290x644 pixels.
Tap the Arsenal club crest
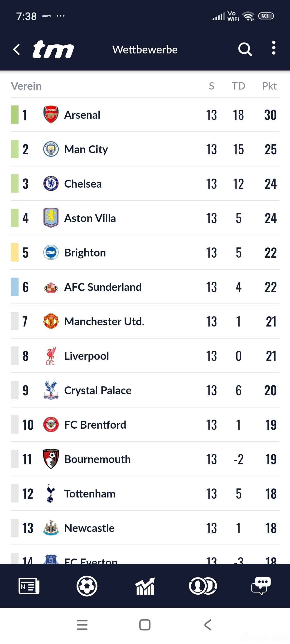51,115
